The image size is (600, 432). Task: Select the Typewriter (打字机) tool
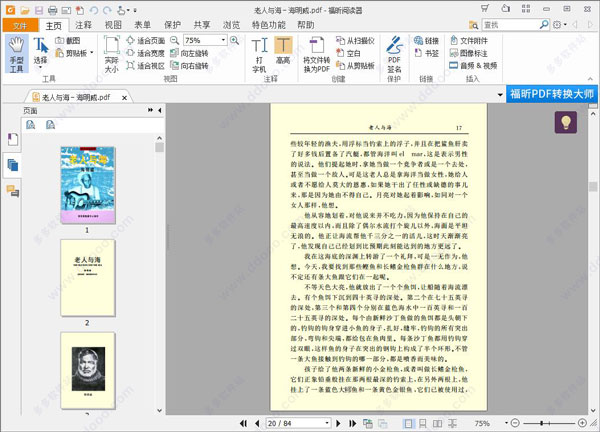(259, 54)
